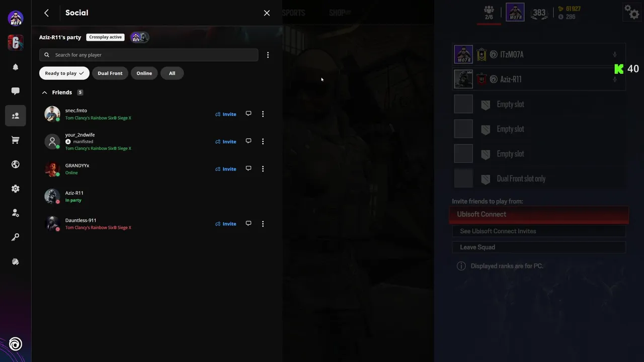
Task: Open the key activation icon in sidebar
Action: (16, 237)
